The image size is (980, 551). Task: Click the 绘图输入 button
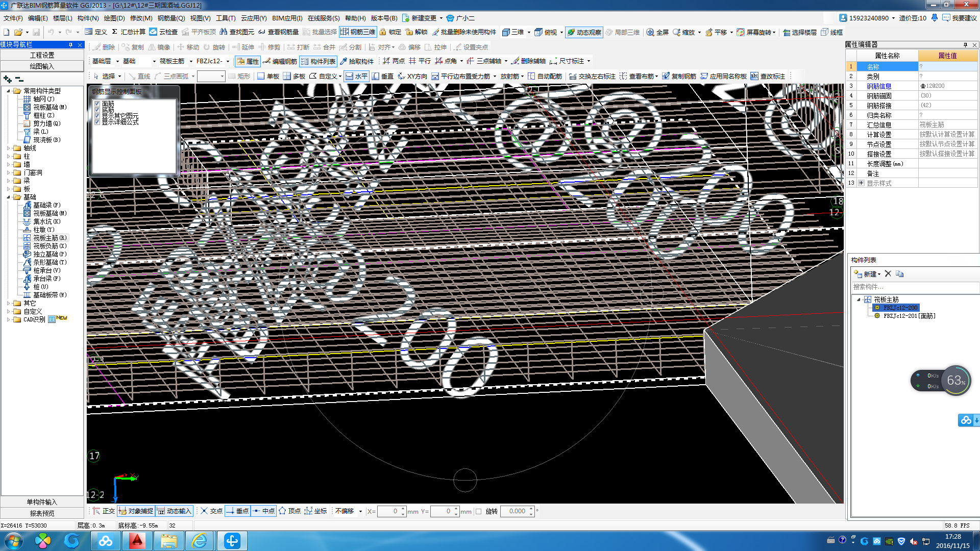(x=42, y=66)
